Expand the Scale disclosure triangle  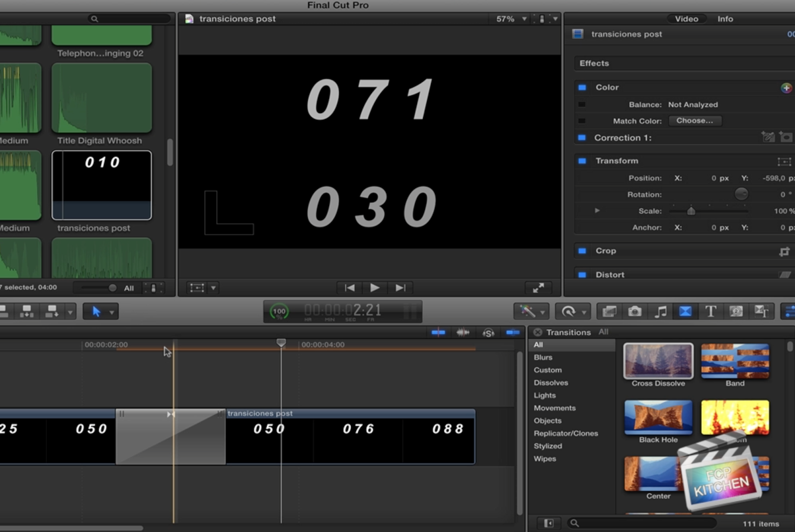click(596, 211)
